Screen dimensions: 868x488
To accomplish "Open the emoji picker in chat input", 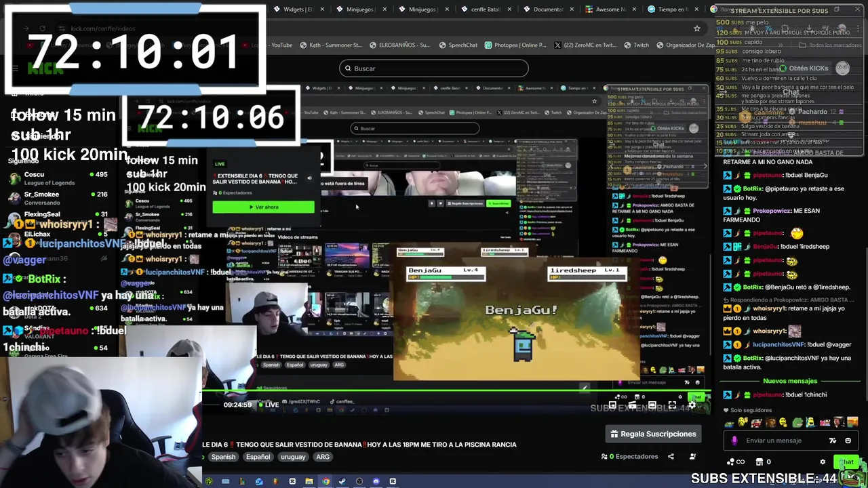I will click(848, 441).
